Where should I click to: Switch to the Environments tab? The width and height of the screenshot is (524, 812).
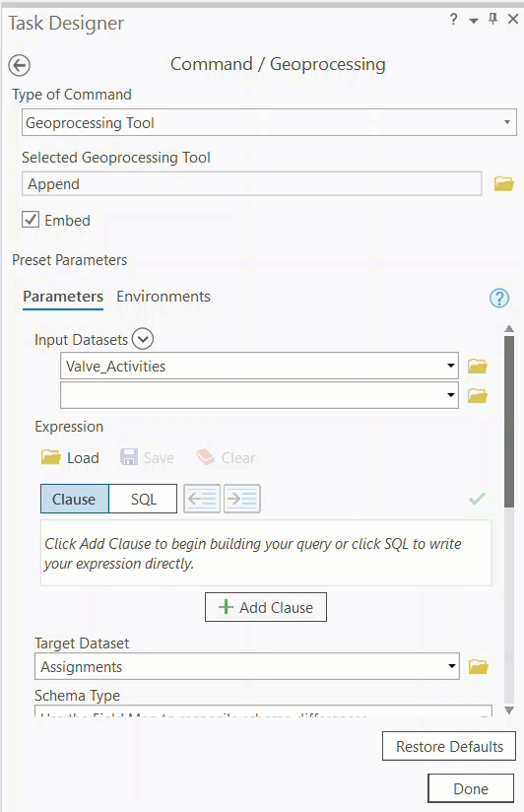164,297
